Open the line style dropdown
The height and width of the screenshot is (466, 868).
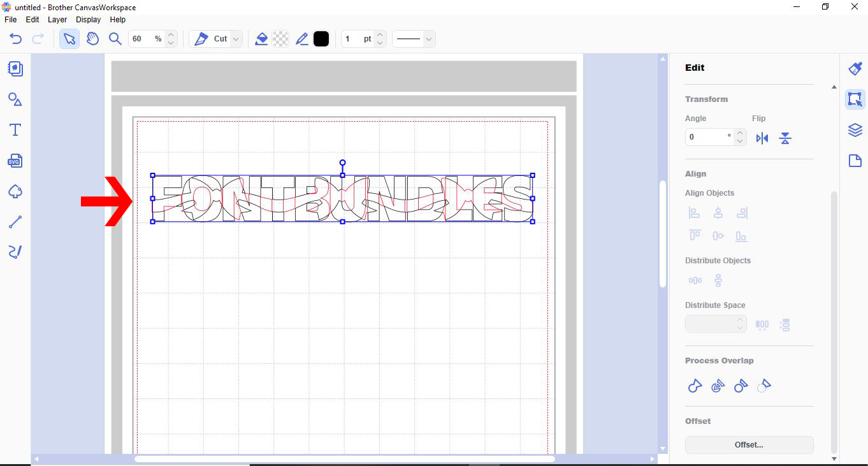(x=413, y=38)
